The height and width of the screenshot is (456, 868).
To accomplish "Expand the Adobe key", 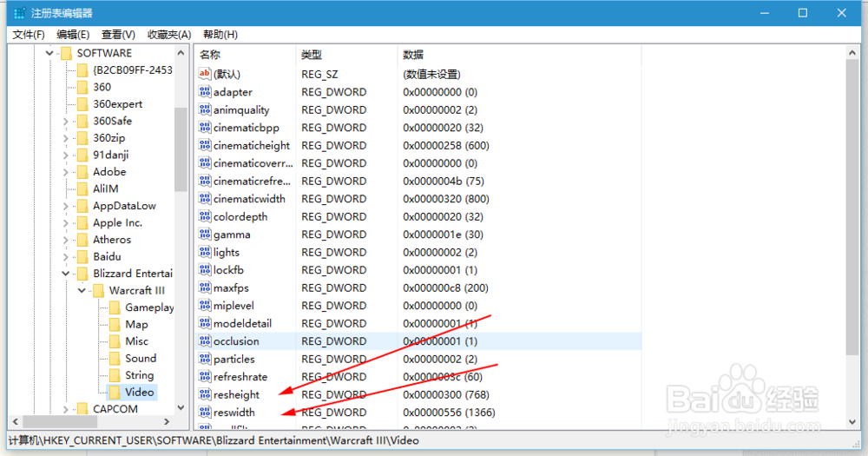I will click(x=65, y=172).
